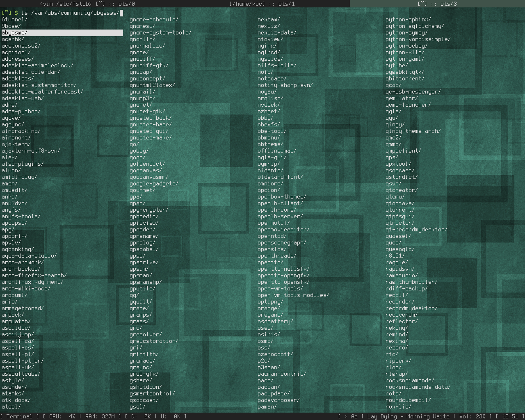
Task: Select the roundcubemail/ entry
Action: click(x=408, y=400)
